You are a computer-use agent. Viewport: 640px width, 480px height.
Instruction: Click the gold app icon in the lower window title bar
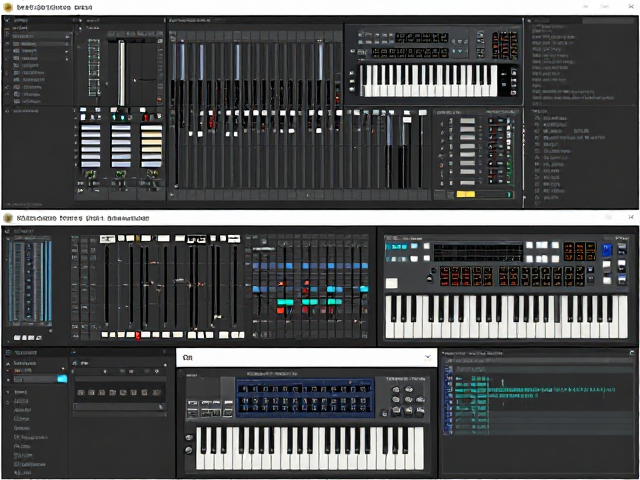8,218
